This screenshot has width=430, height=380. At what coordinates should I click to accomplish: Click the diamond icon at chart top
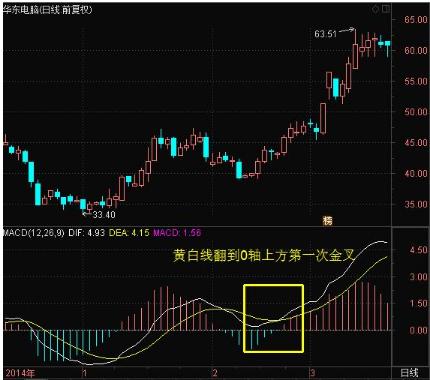[376, 10]
